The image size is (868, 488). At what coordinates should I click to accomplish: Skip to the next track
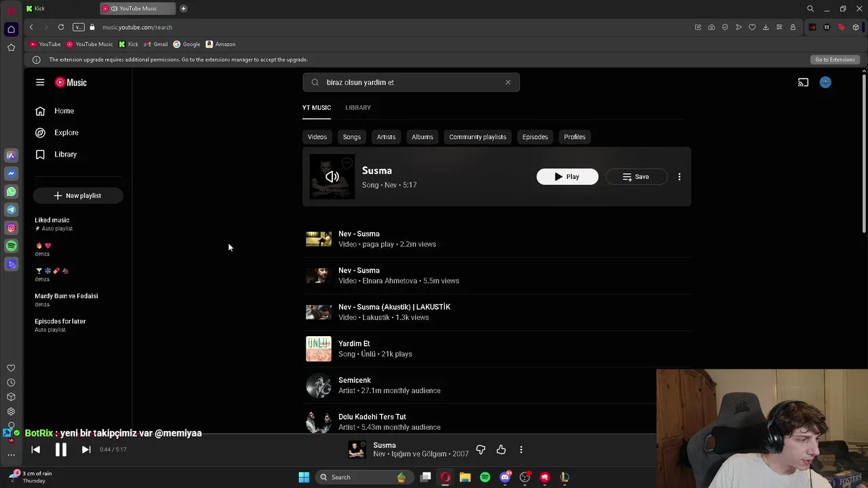86,449
